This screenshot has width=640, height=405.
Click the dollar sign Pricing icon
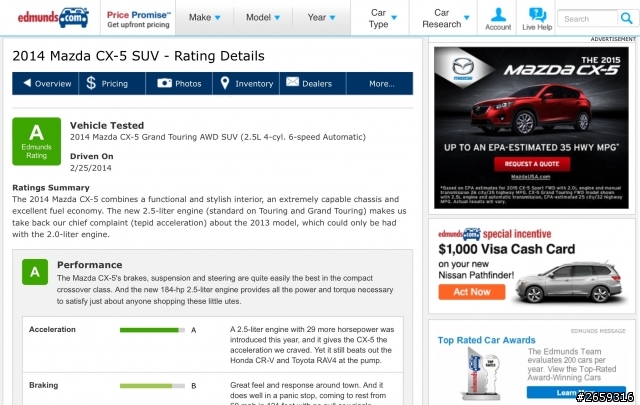click(91, 83)
